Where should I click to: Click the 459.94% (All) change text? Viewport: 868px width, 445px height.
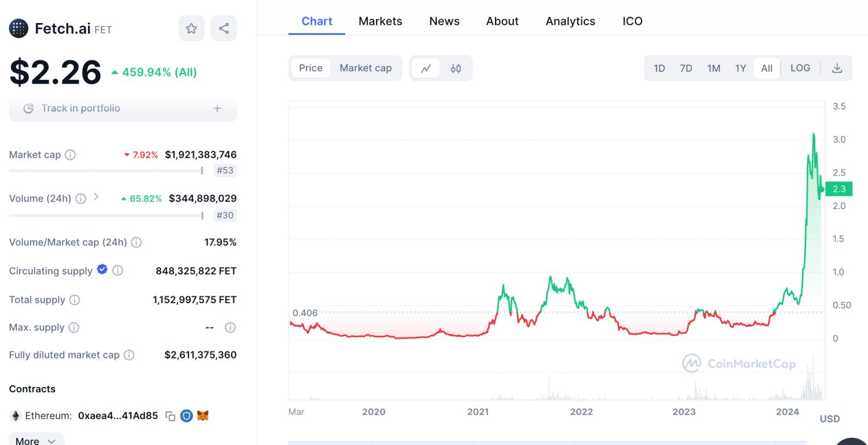click(159, 72)
